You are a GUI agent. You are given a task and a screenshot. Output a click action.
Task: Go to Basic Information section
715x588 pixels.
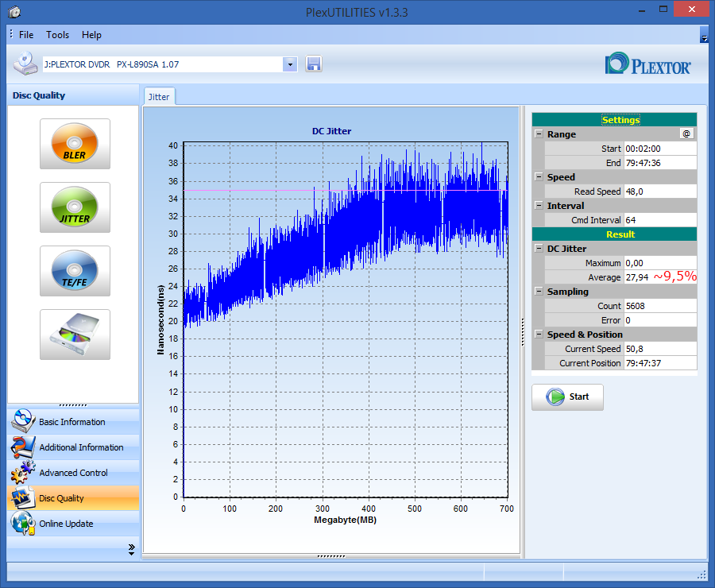(73, 421)
